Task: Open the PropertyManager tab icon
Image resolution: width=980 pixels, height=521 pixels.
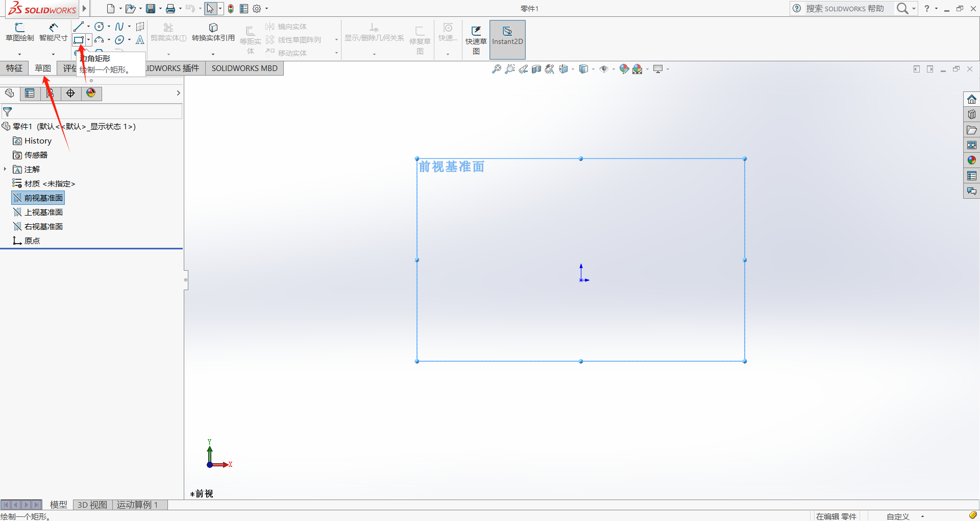Action: click(x=30, y=93)
